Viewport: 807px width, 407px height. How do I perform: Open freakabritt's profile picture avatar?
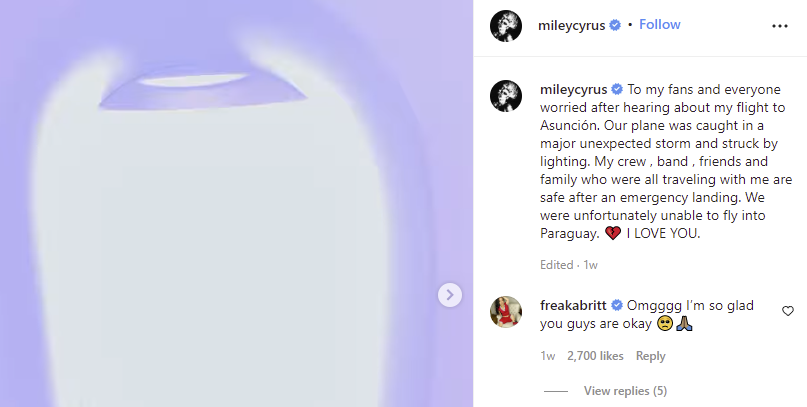[506, 312]
